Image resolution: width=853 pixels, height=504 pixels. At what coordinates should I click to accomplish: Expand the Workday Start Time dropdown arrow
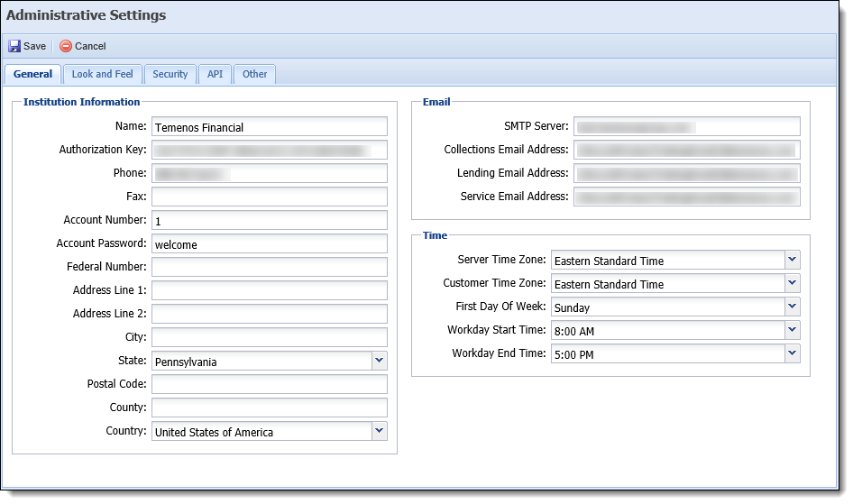click(x=792, y=329)
